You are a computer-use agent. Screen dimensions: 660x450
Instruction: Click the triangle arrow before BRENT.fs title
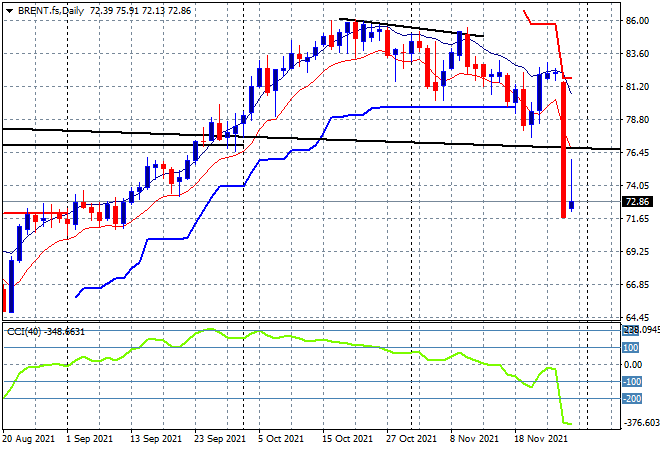tap(9, 11)
